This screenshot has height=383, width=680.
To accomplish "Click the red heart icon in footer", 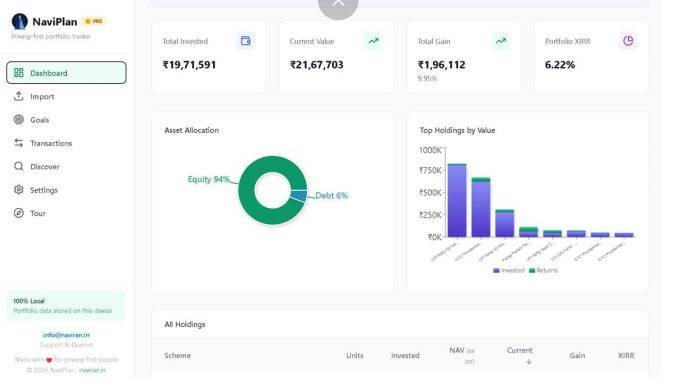I will coord(49,360).
